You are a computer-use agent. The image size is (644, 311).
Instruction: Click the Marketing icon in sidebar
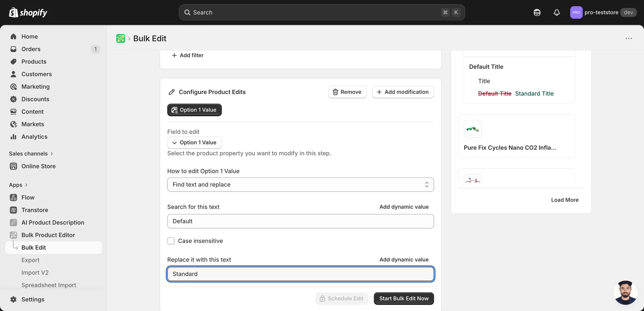tap(13, 87)
